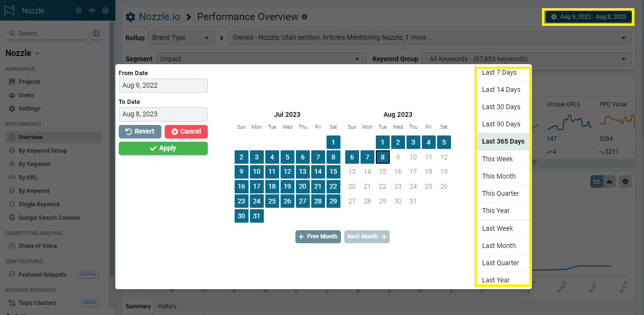644x315 pixels.
Task: Click the Projects sidebar icon
Action: tap(12, 82)
